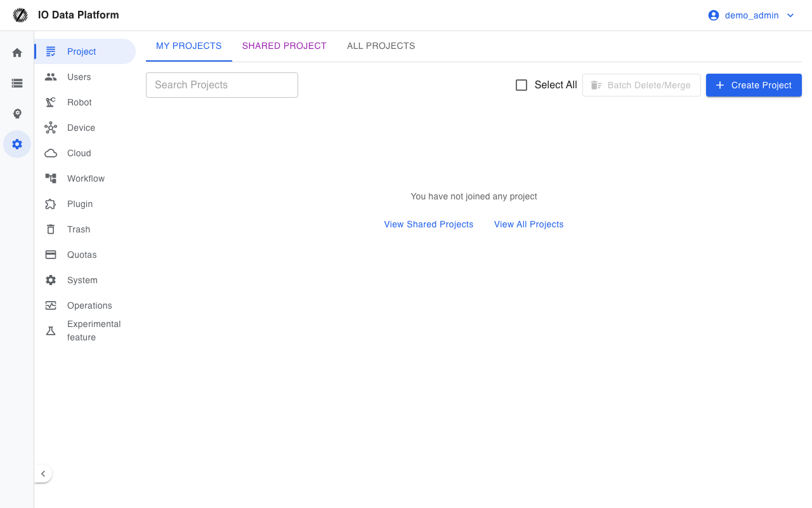Open the Operations menu label

click(x=90, y=305)
